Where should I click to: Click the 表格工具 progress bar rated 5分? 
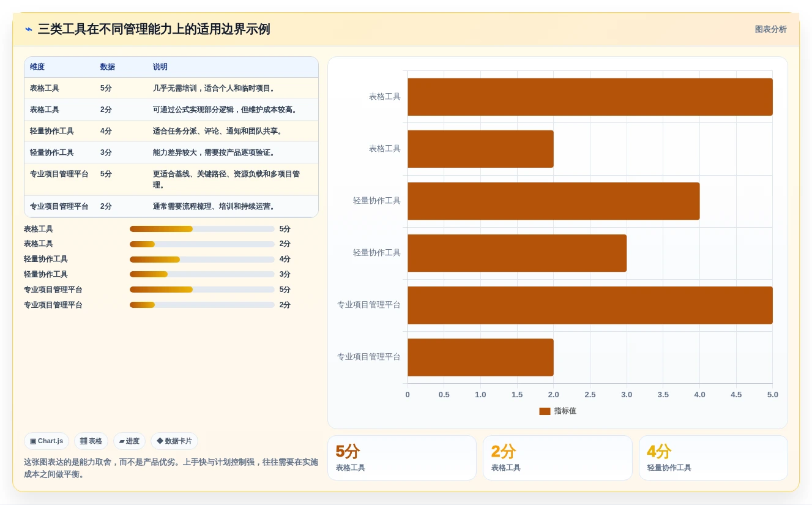(x=202, y=229)
